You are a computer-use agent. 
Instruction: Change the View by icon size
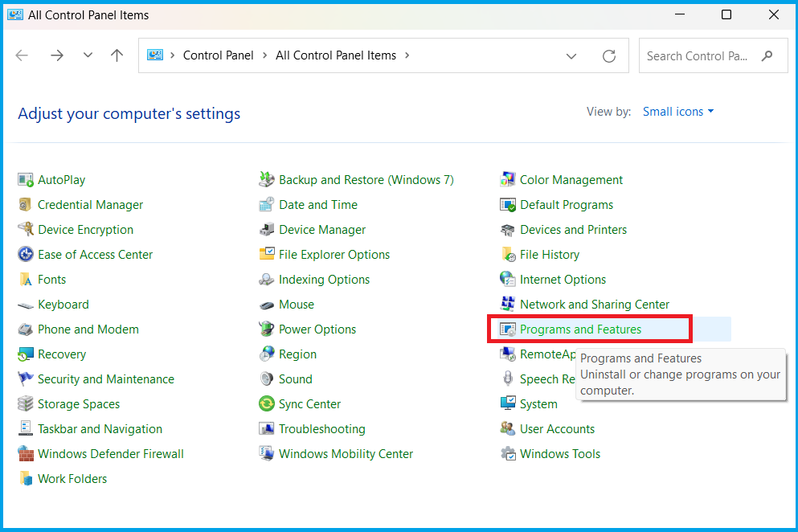pos(677,111)
